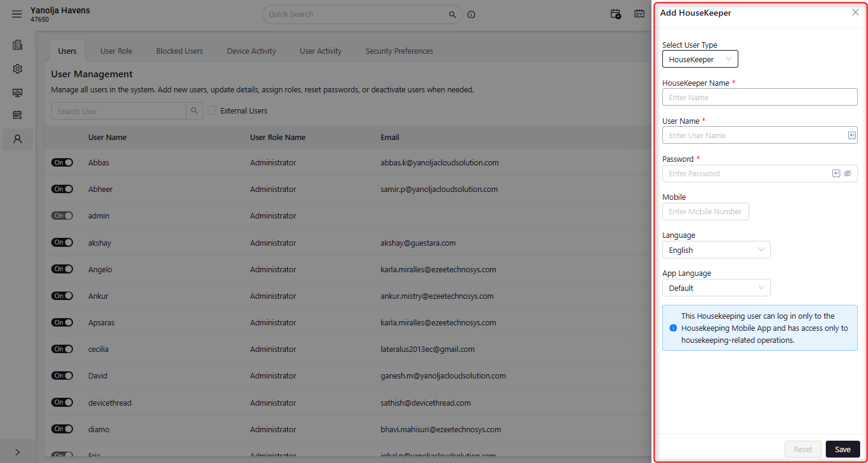Click the Enter Mobile Number field

pyautogui.click(x=705, y=211)
